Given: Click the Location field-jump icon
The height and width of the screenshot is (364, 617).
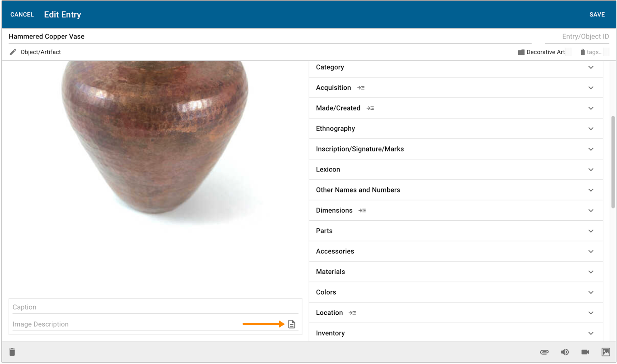Looking at the screenshot, I should coord(352,313).
